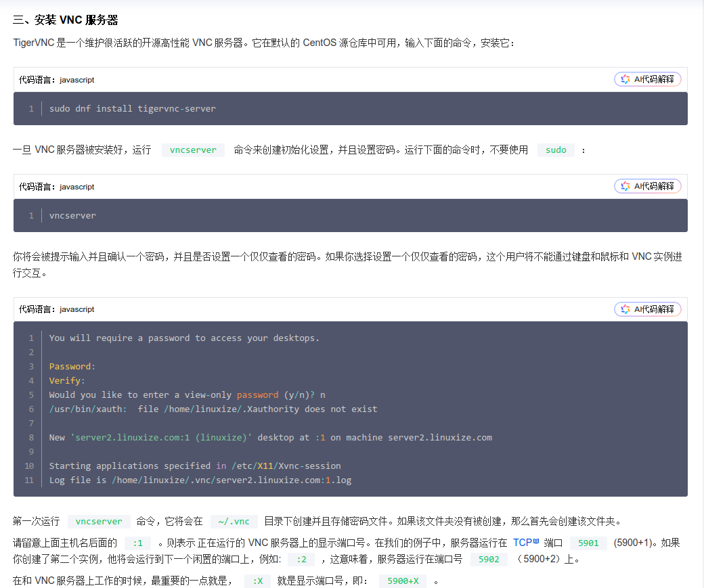704x588 pixels.
Task: Click AI代码解释 button above vncserver code block
Action: [x=647, y=186]
